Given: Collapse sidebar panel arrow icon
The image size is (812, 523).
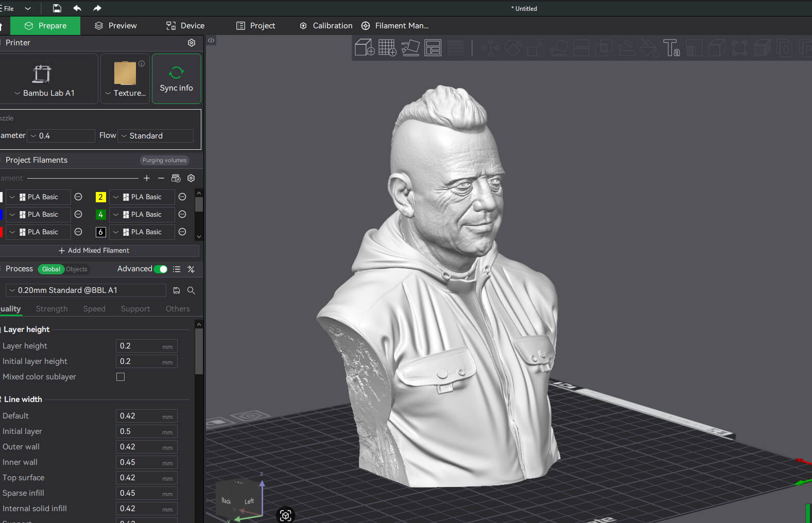Looking at the screenshot, I should click(x=211, y=40).
